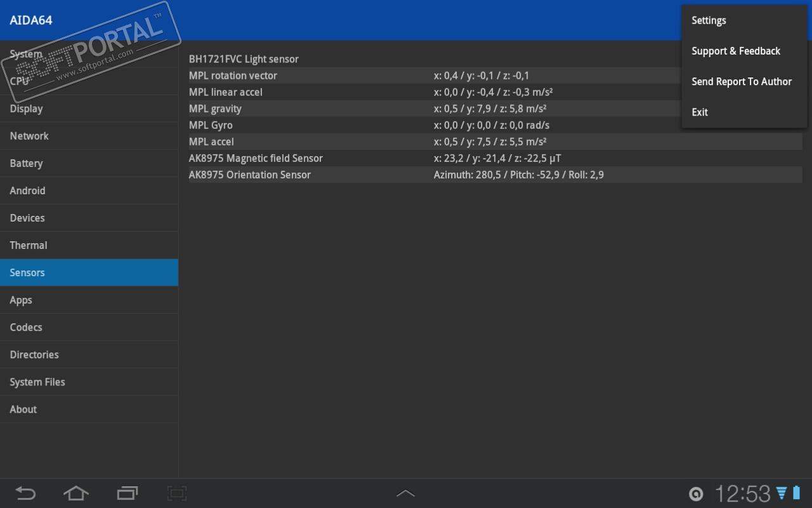Select the MPL gravity sensor row
The image size is (812, 508).
click(495, 109)
